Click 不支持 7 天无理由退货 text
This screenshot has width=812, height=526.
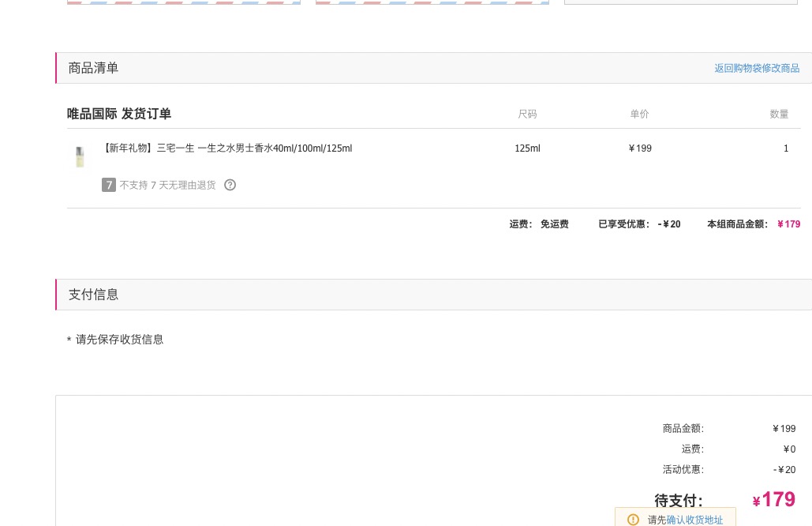click(168, 185)
